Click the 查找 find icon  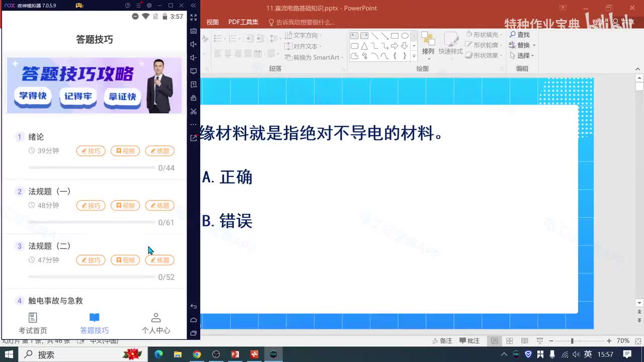click(x=513, y=35)
